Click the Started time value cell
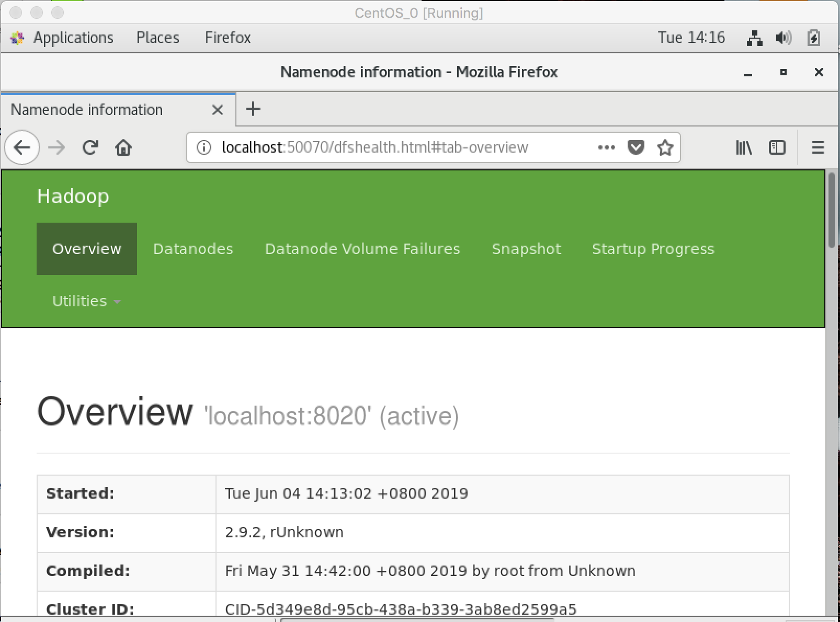Image resolution: width=840 pixels, height=622 pixels. [502, 494]
